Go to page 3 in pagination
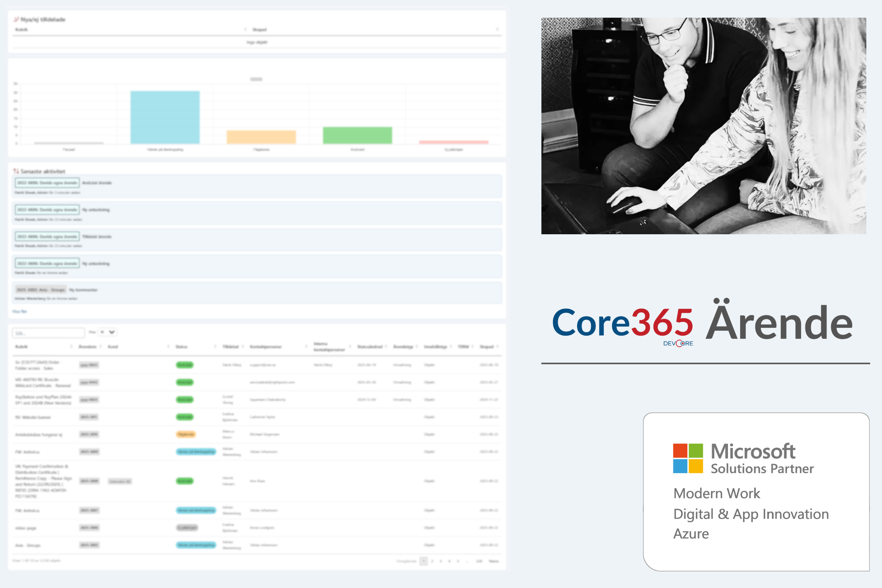 (x=441, y=561)
